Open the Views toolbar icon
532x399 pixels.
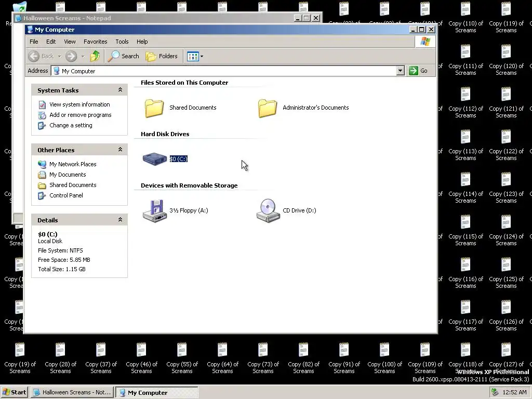click(x=193, y=56)
